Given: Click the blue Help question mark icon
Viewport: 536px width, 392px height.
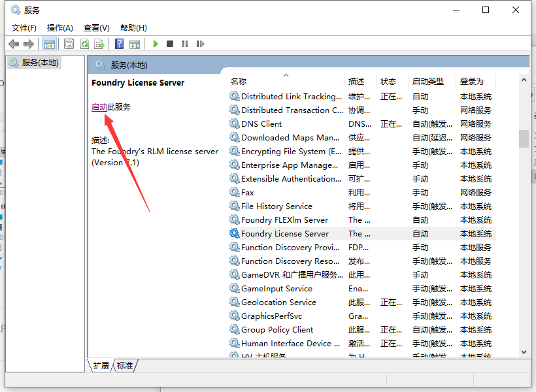Looking at the screenshot, I should (119, 44).
